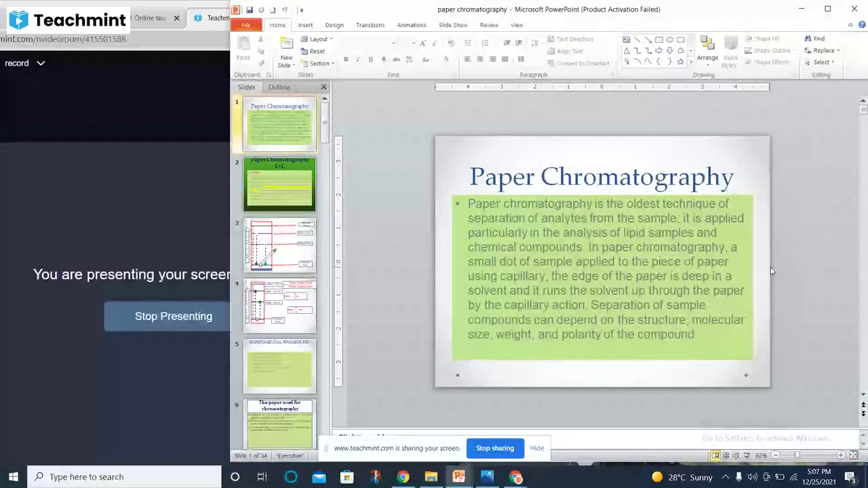
Task: Select slide 2 thumbnail Paper Chromatography L+L
Action: [x=279, y=184]
